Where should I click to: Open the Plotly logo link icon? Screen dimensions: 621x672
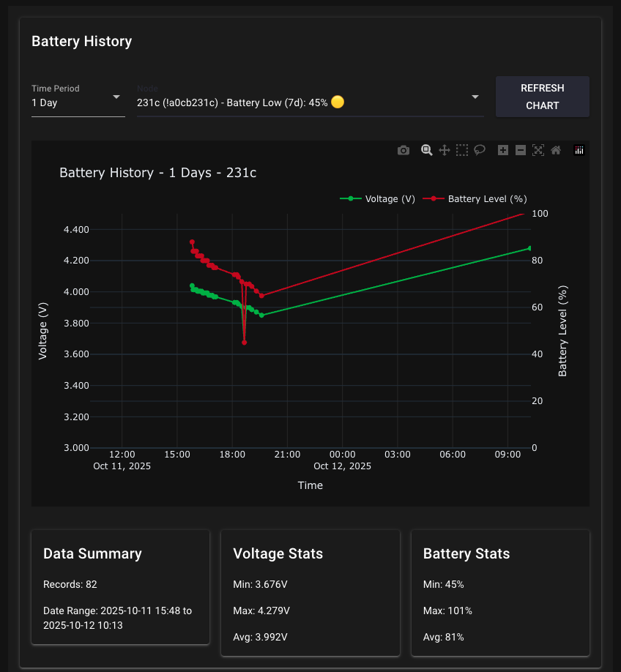point(579,150)
